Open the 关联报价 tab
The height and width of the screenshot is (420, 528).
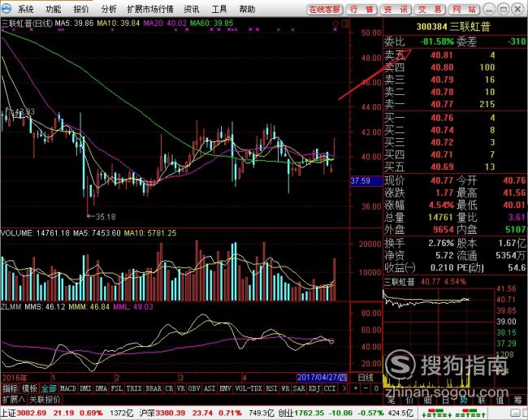[45, 400]
